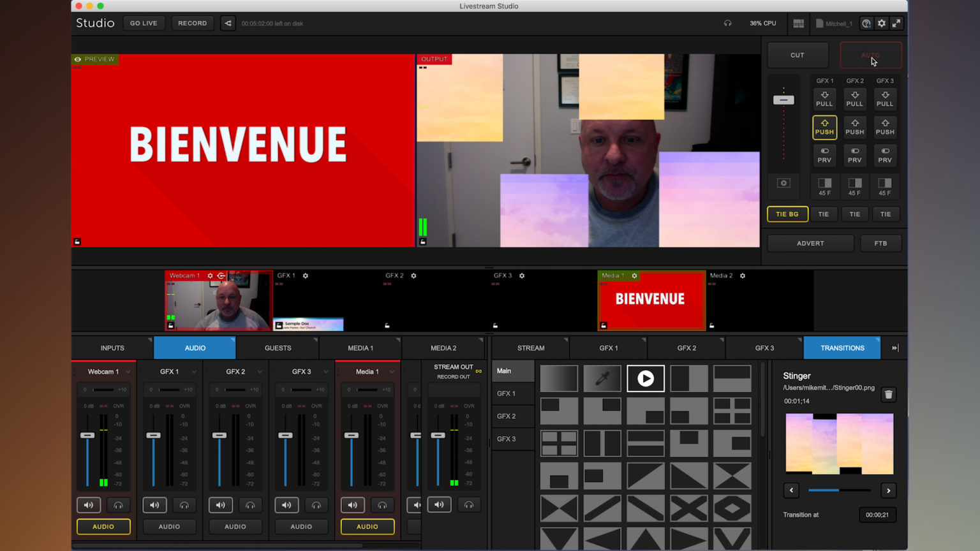Expand hidden tabs with the double-arrow

[x=895, y=348]
